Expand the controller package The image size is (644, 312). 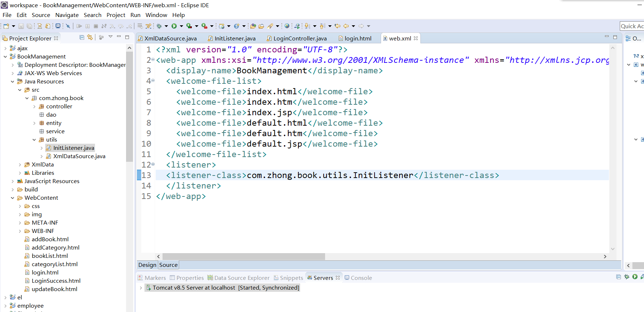[34, 107]
